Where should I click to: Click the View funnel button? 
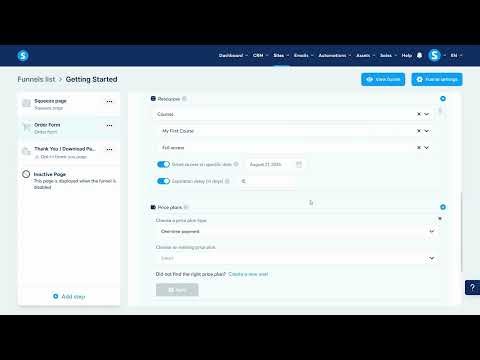(383, 79)
